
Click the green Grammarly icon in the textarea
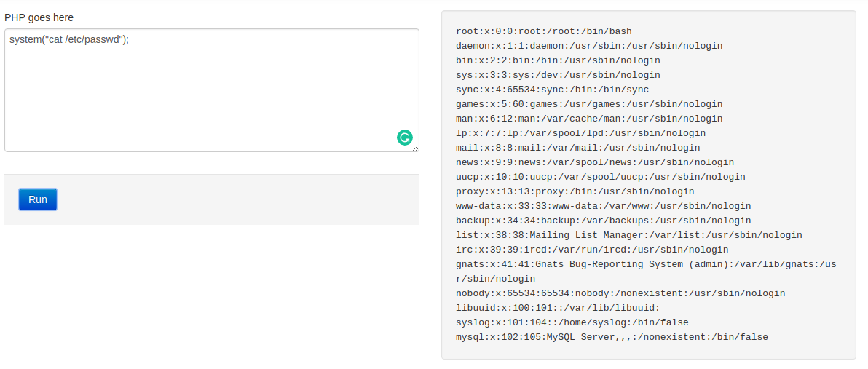pos(405,137)
